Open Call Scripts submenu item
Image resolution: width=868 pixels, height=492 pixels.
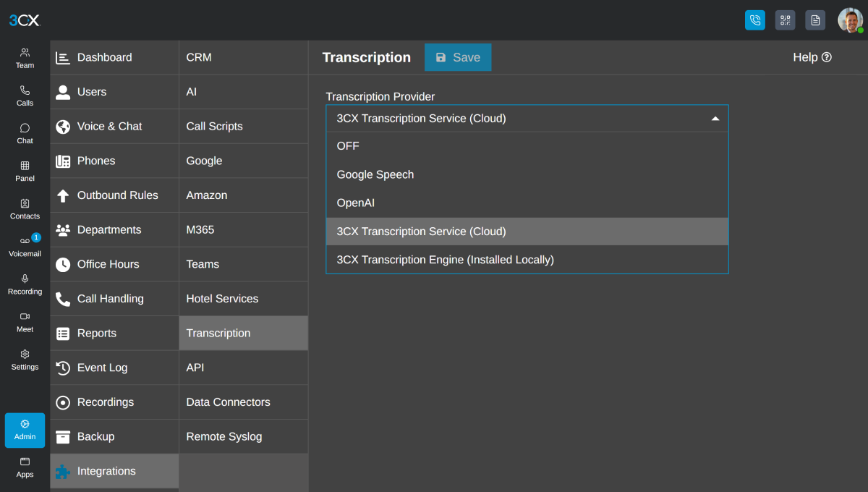coord(244,127)
